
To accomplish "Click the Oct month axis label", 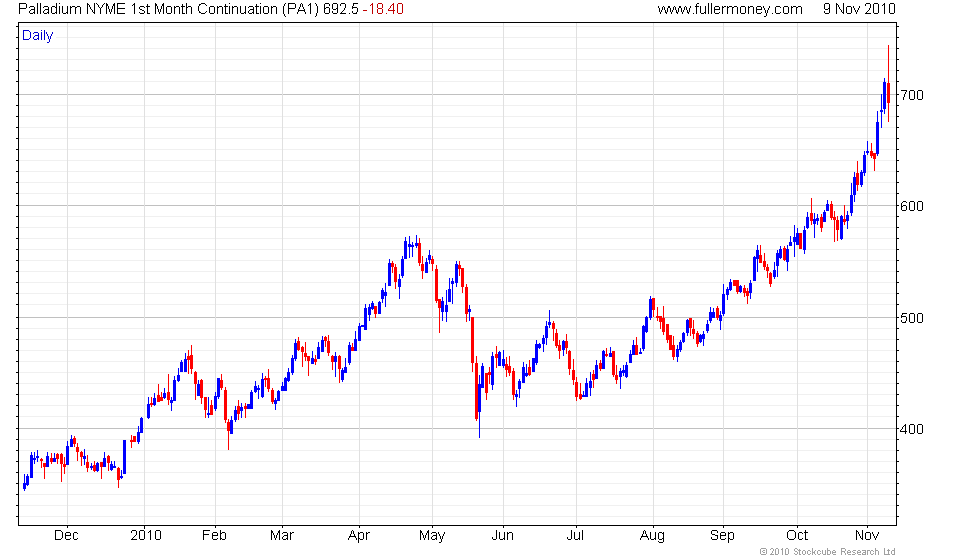I will point(797,536).
